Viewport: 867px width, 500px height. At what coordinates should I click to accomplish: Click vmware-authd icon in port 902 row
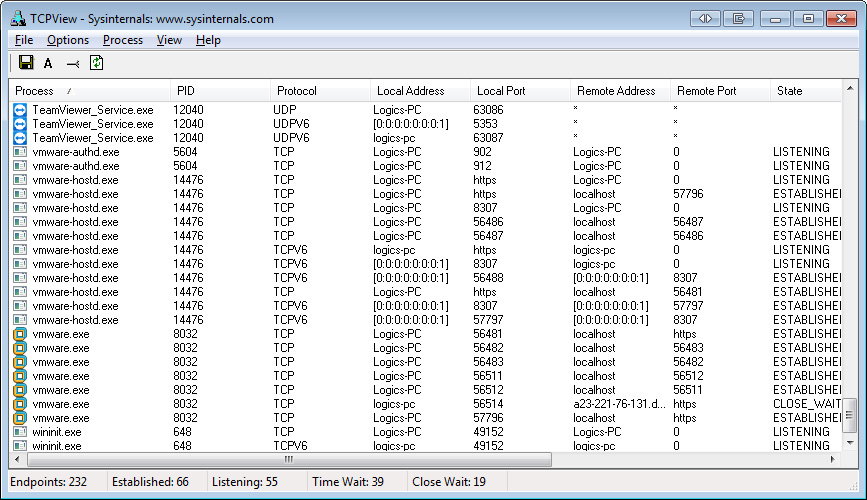(x=20, y=152)
